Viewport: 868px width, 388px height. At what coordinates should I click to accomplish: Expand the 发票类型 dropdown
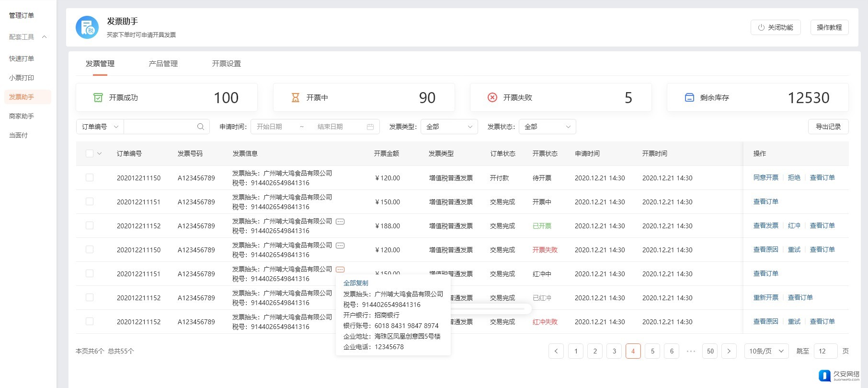pos(449,127)
